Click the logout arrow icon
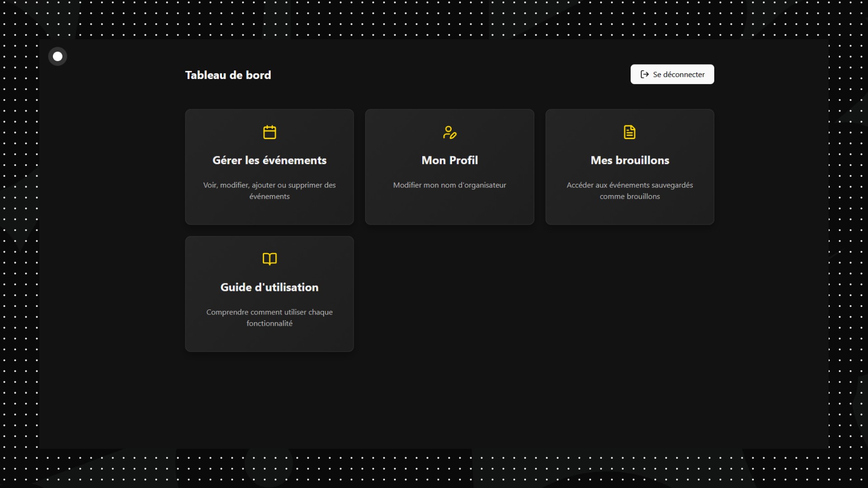The image size is (868, 488). (x=645, y=75)
